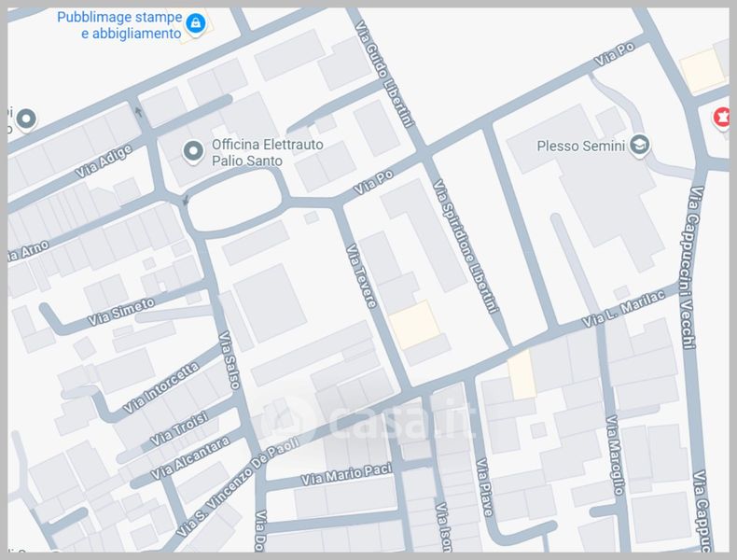The width and height of the screenshot is (737, 560).
Task: Select the Via Tevere street label
Action: click(361, 276)
